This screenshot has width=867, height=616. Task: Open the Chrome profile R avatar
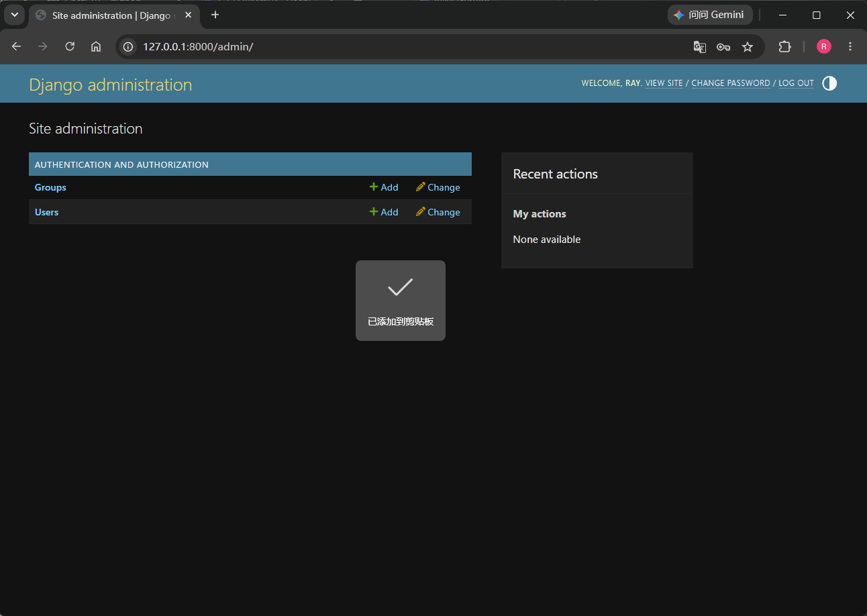[x=824, y=46]
